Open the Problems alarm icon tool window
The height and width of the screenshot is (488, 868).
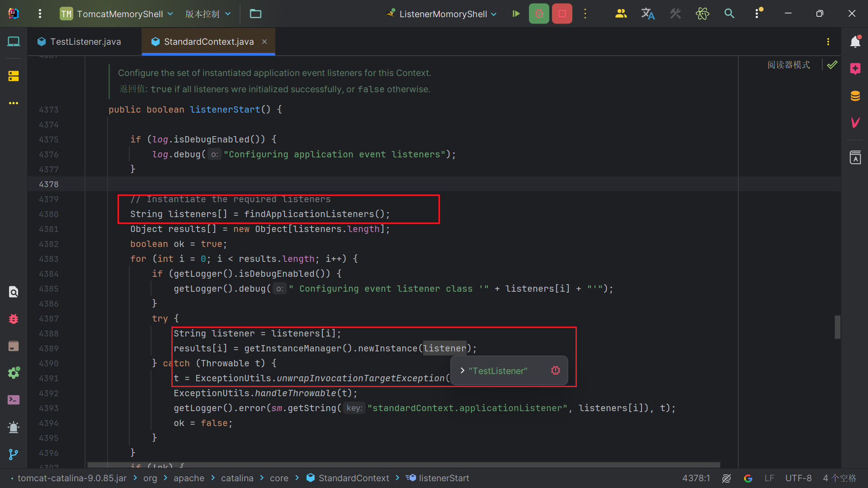(14, 427)
